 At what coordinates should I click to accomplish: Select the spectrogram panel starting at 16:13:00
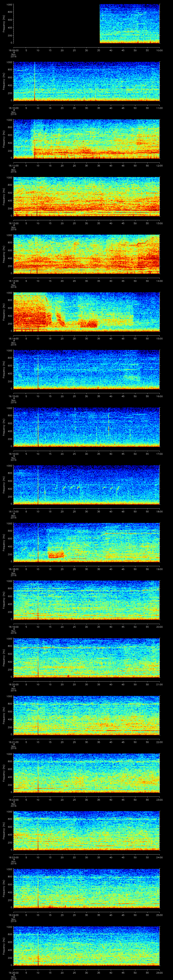86,254
